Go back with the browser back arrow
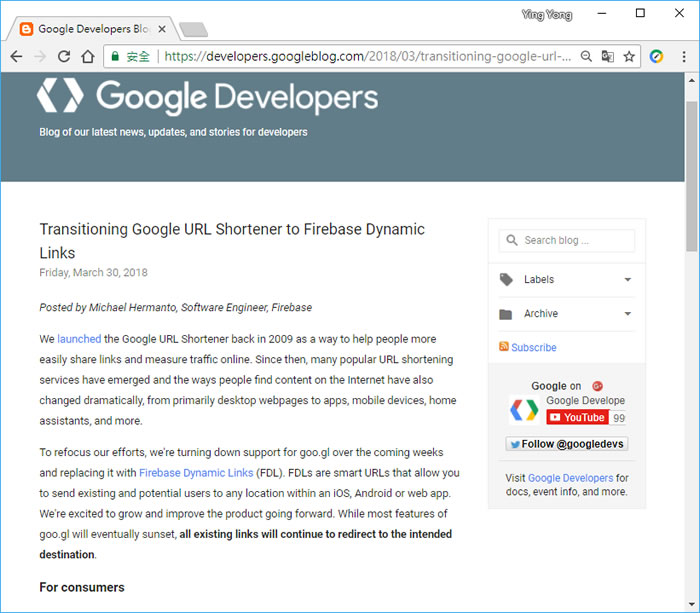This screenshot has width=700, height=613. click(x=17, y=56)
